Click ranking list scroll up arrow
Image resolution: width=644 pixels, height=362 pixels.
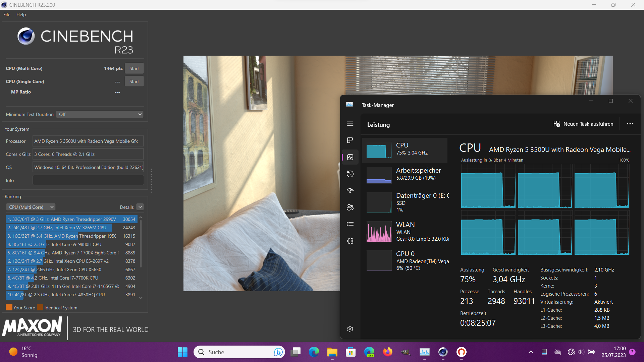click(x=141, y=218)
